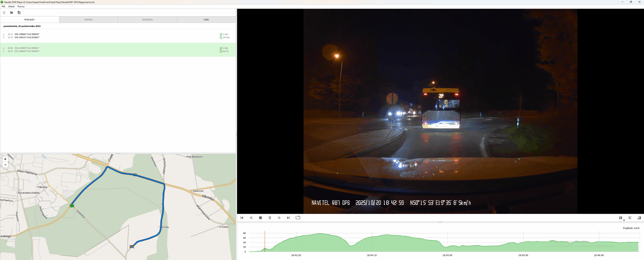Expand the save button dropdown arrow

[624, 220]
